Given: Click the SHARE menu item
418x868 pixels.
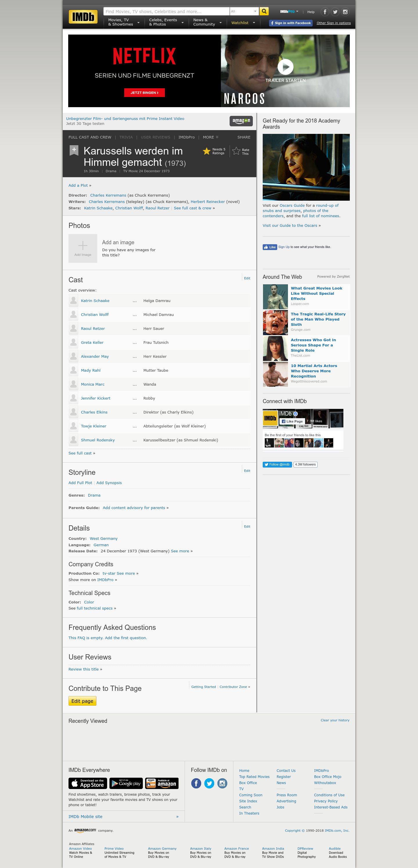Looking at the screenshot, I should coord(244,137).
